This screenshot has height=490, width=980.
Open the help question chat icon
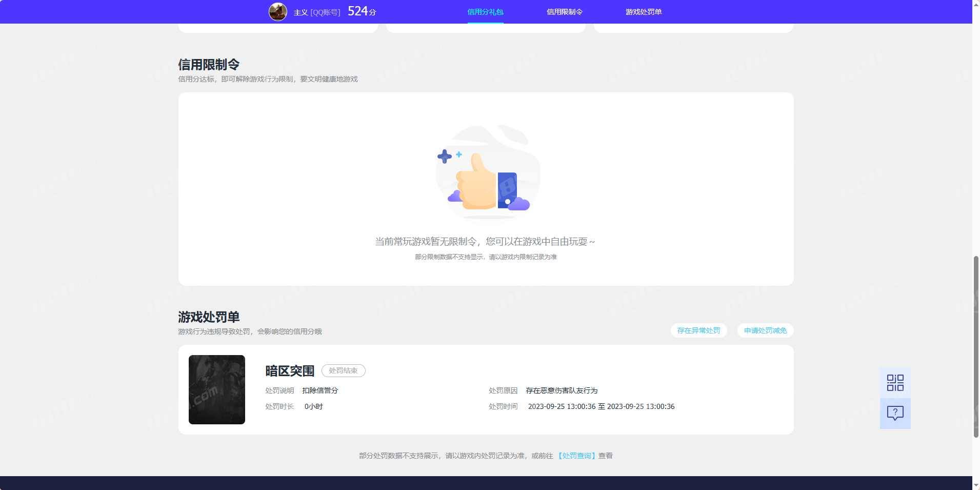895,414
